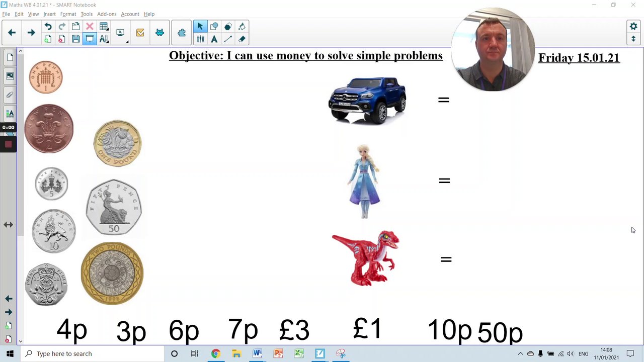Click sidebar next page arrow

9,312
